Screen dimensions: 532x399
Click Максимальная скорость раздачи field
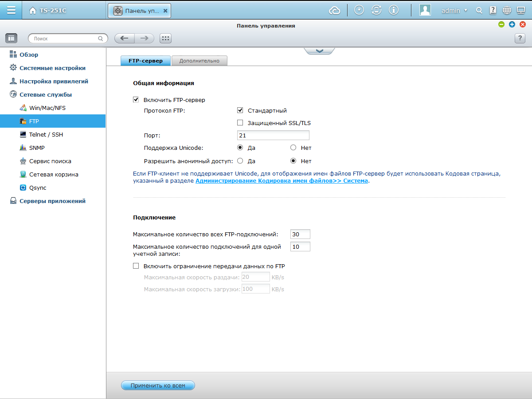[256, 277]
